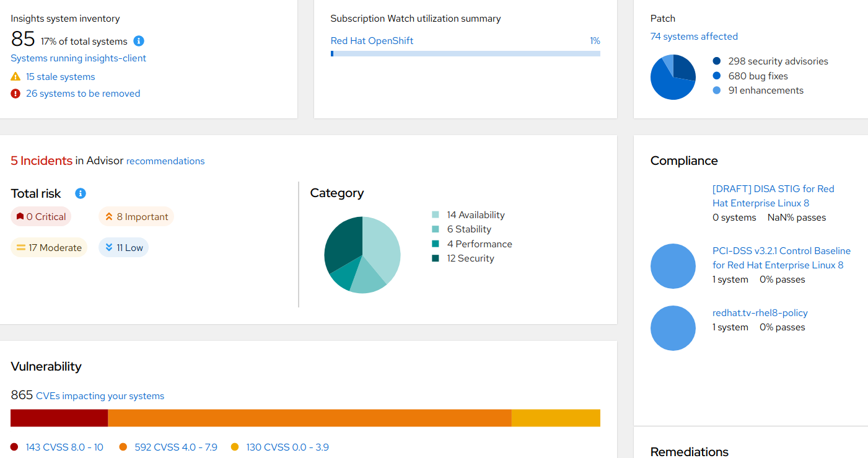Image resolution: width=868 pixels, height=458 pixels.
Task: Click the yellow stale systems warning icon
Action: coord(15,77)
